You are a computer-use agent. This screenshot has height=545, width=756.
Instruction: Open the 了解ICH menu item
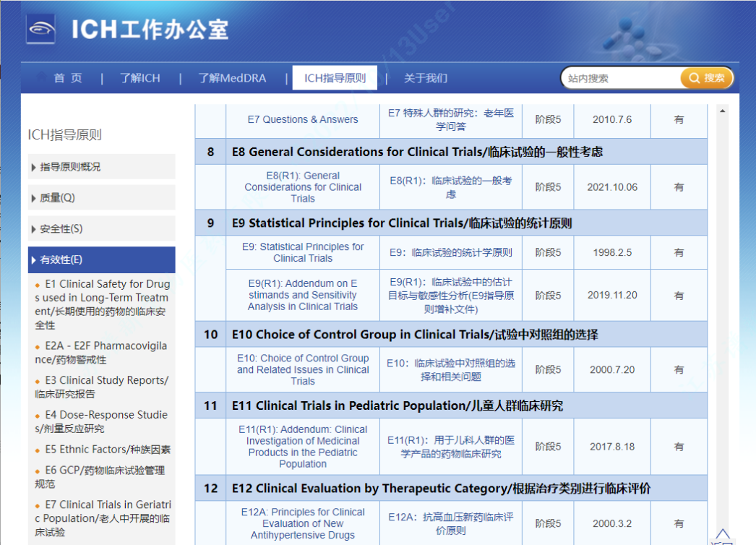(x=139, y=78)
